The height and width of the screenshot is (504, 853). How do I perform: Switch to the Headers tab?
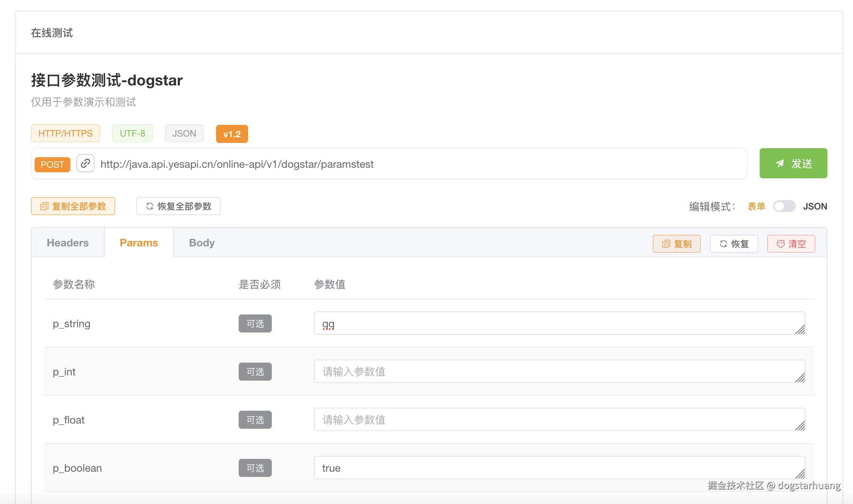coord(68,243)
